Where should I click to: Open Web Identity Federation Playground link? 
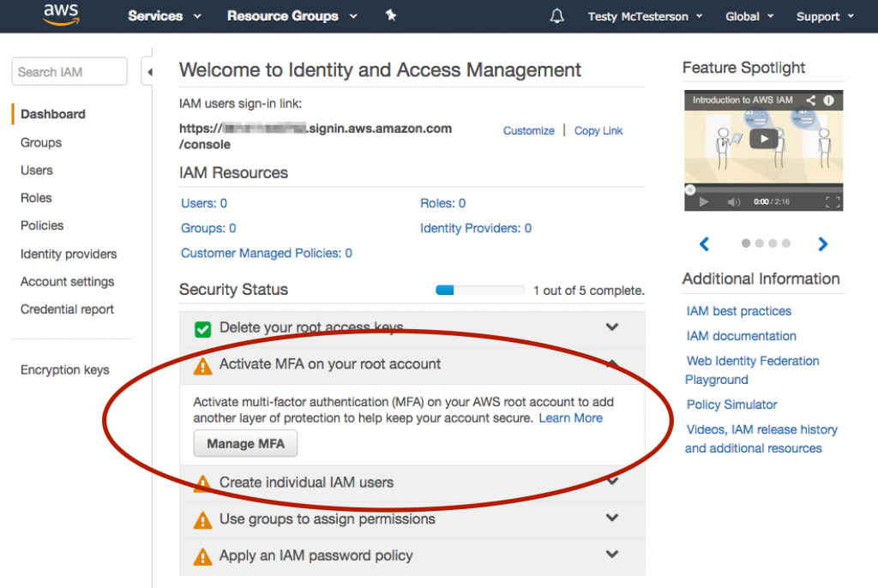752,370
